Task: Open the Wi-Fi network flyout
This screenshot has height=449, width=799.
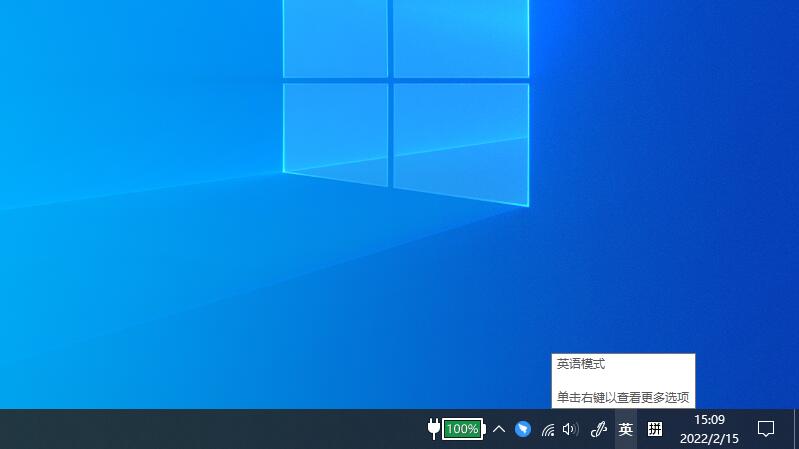Action: pyautogui.click(x=548, y=430)
